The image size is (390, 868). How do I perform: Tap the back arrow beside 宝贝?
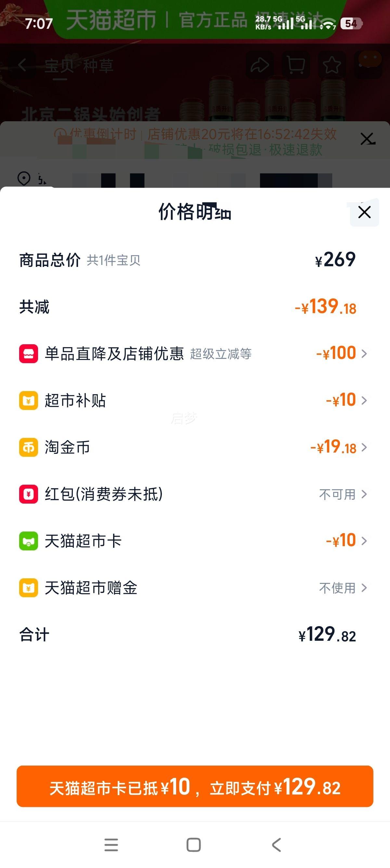22,65
